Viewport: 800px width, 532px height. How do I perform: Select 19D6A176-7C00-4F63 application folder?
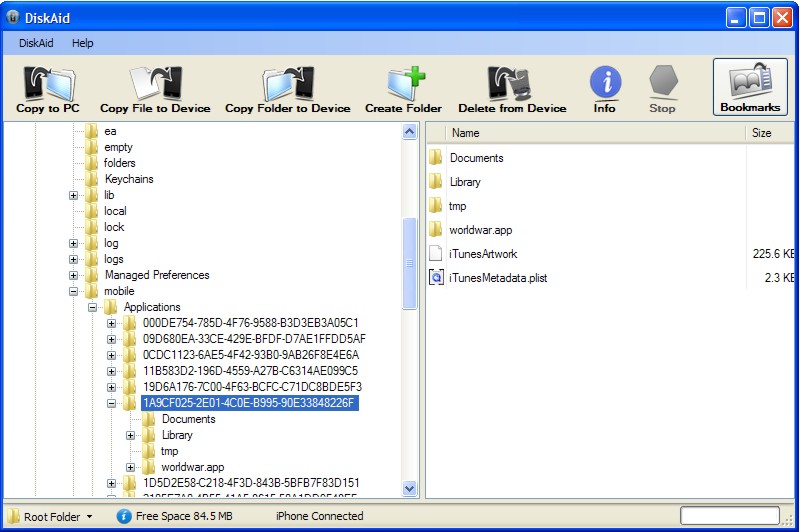[x=252, y=387]
